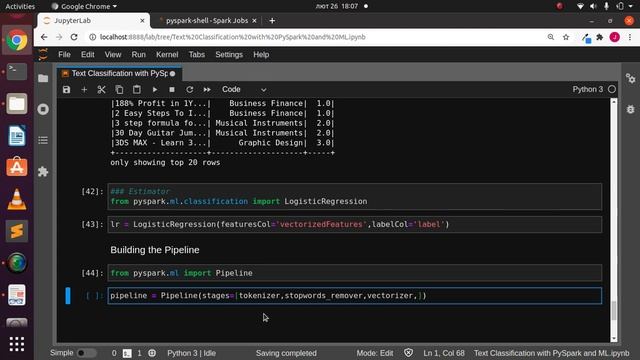
Task: Bookmark this page with the star icon
Action: [x=566, y=37]
